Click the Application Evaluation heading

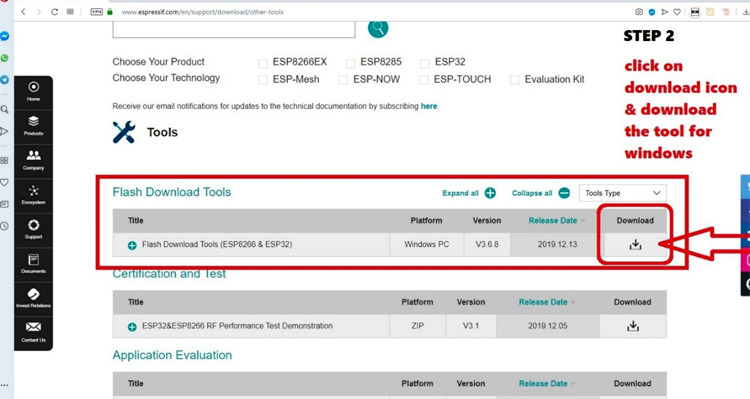tap(172, 355)
